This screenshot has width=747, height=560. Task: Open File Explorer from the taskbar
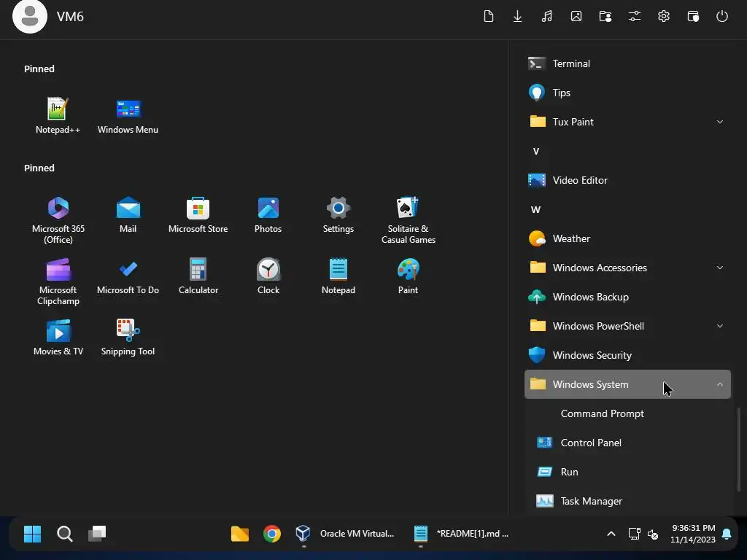click(239, 534)
